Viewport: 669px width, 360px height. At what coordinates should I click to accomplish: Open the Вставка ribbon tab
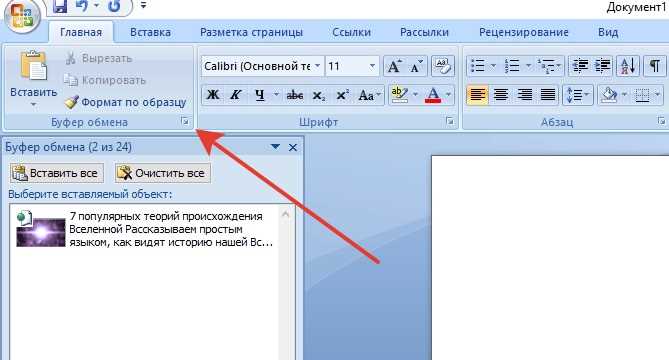pos(150,32)
